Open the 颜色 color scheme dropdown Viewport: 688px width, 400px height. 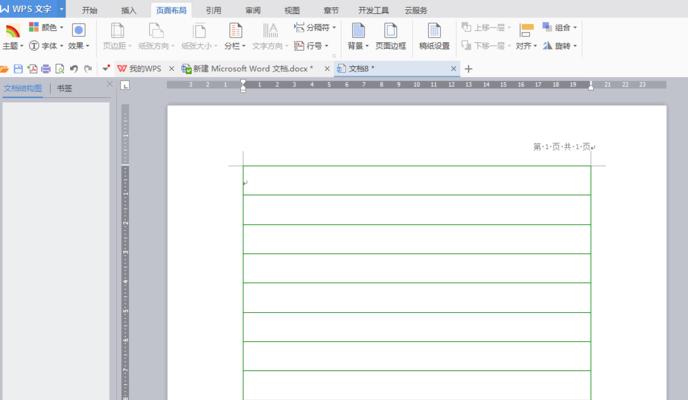[x=47, y=27]
